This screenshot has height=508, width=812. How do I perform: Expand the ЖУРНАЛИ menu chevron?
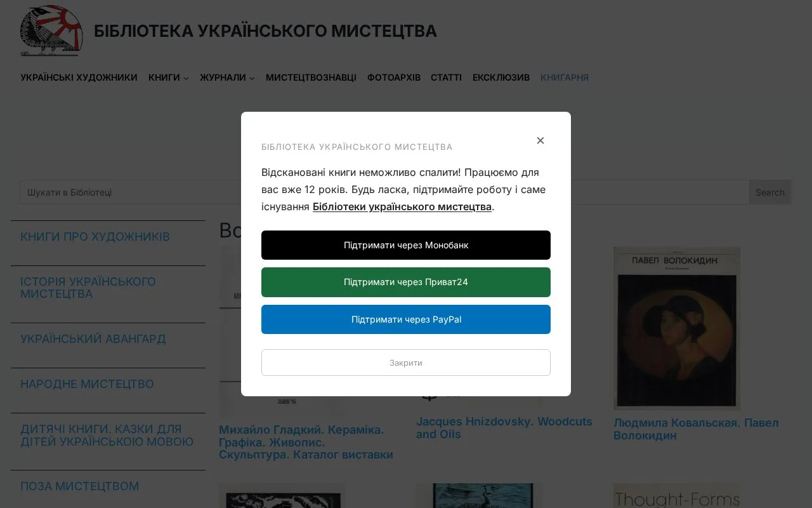click(252, 78)
